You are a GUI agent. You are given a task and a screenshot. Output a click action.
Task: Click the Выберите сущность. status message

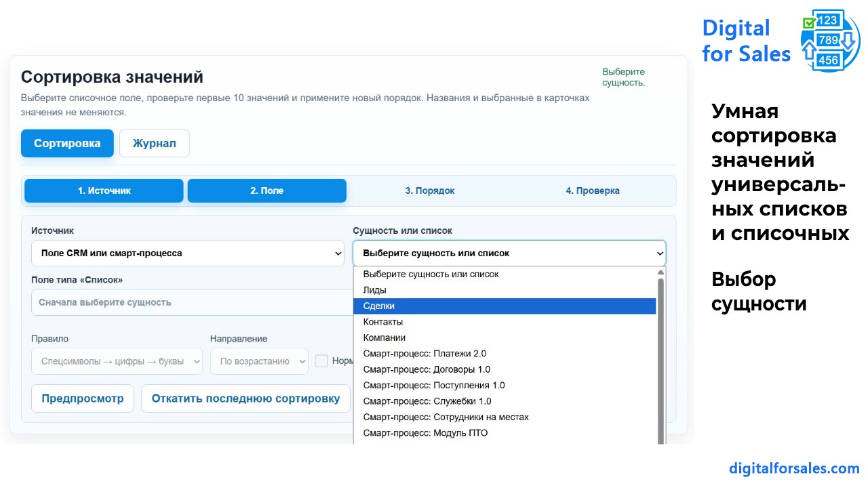(623, 77)
